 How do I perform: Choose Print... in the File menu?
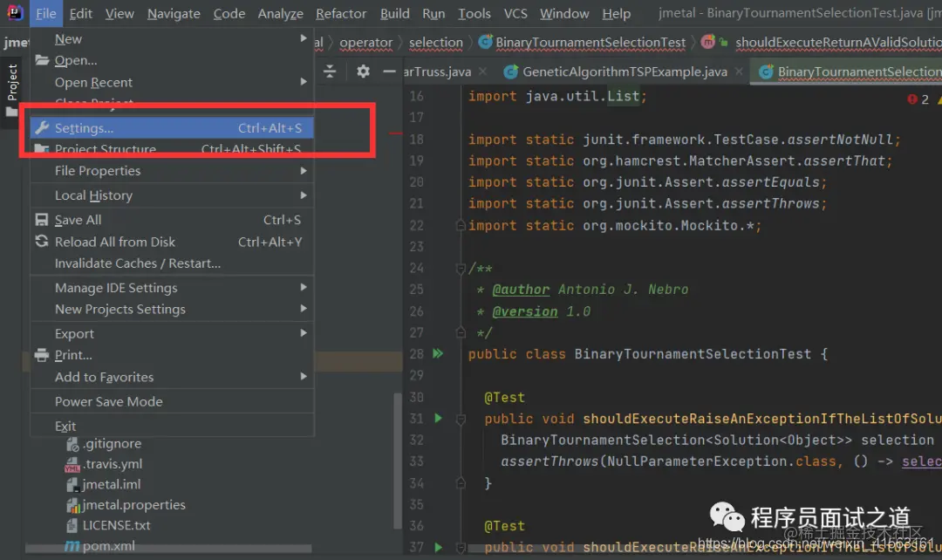click(172, 355)
